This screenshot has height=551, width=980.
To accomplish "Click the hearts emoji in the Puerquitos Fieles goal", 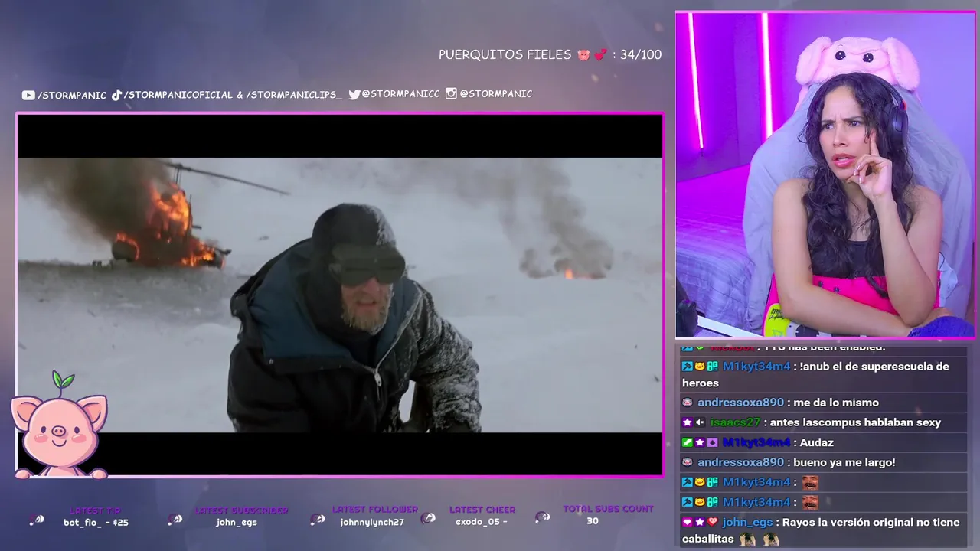I will [x=600, y=55].
